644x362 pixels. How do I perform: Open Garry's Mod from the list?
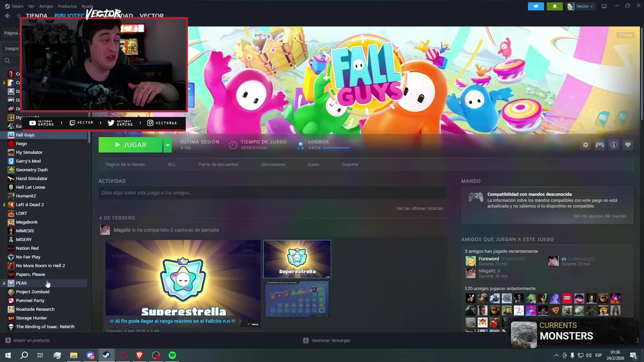(28, 161)
